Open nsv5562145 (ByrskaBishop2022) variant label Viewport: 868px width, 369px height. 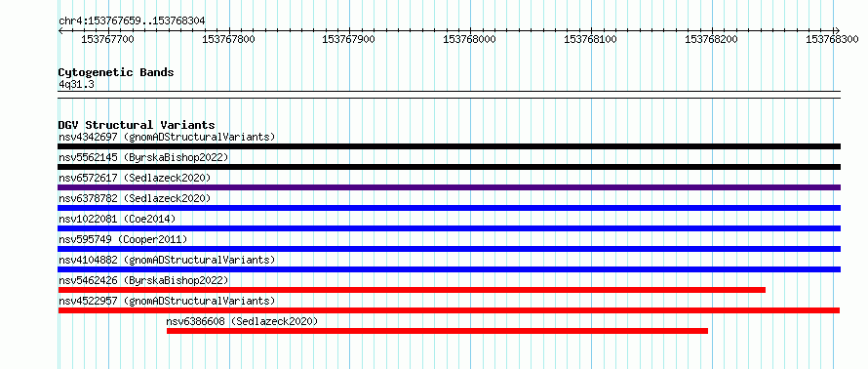(143, 157)
